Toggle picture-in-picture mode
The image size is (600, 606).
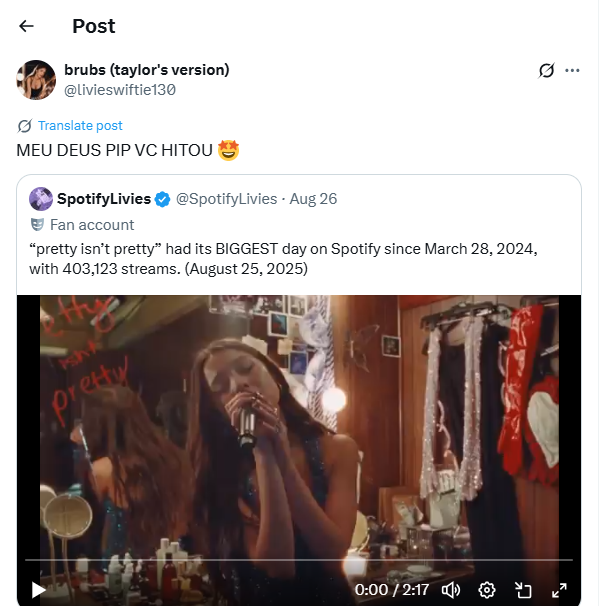[x=523, y=589]
